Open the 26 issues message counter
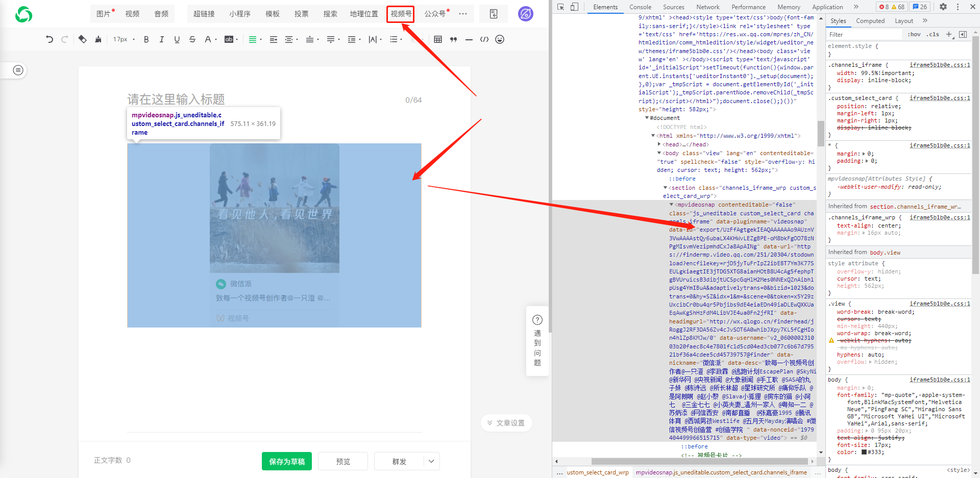980x478 pixels. coord(920,7)
